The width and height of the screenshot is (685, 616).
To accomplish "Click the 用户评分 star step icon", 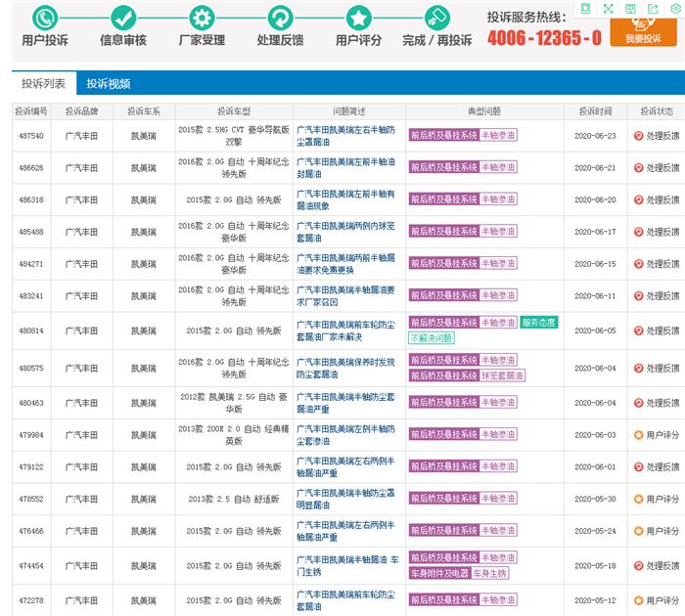I will (x=359, y=18).
